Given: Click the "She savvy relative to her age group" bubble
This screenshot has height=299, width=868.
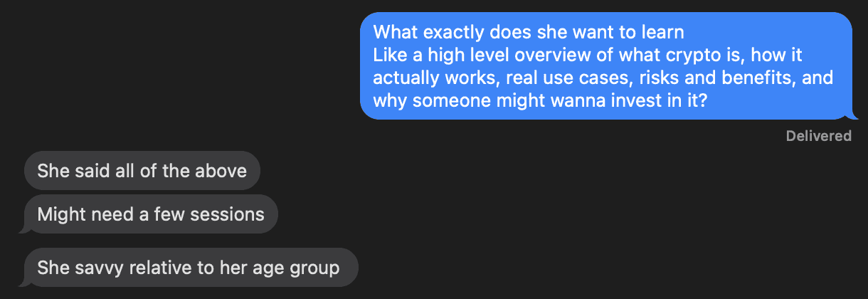Looking at the screenshot, I should (189, 268).
